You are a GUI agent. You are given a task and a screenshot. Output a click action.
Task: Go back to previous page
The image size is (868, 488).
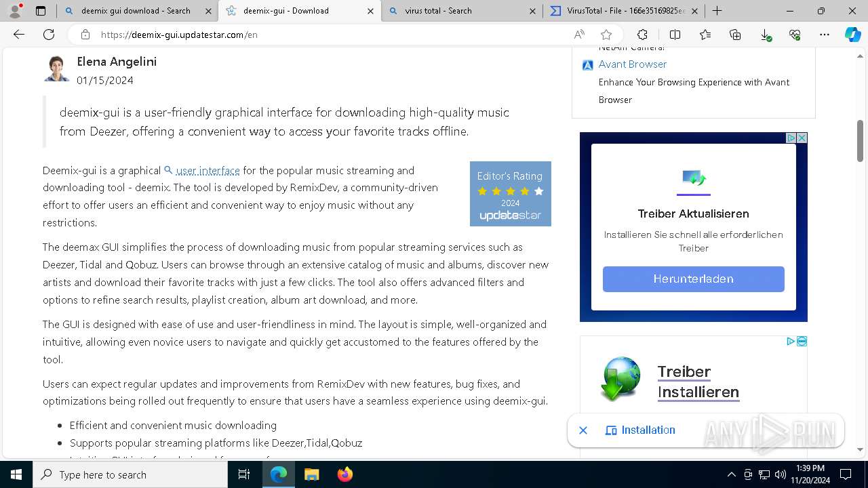[19, 35]
